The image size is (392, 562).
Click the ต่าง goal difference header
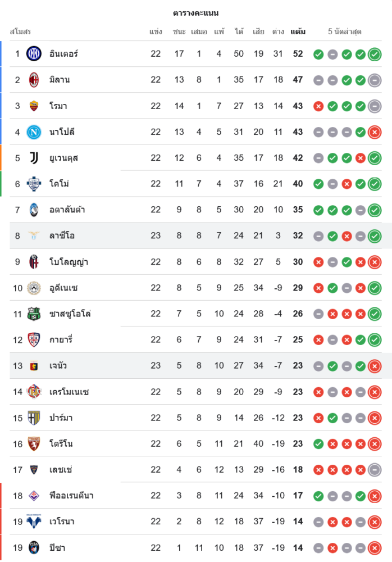[x=277, y=31]
